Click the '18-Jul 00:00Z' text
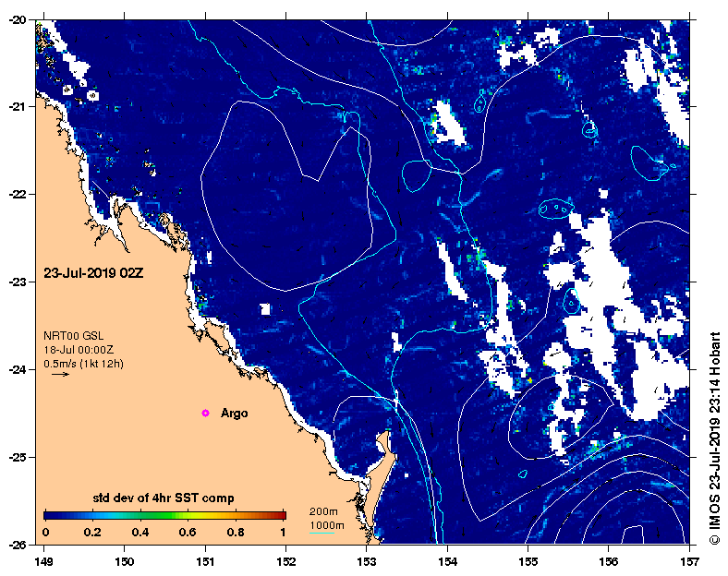 [79, 350]
